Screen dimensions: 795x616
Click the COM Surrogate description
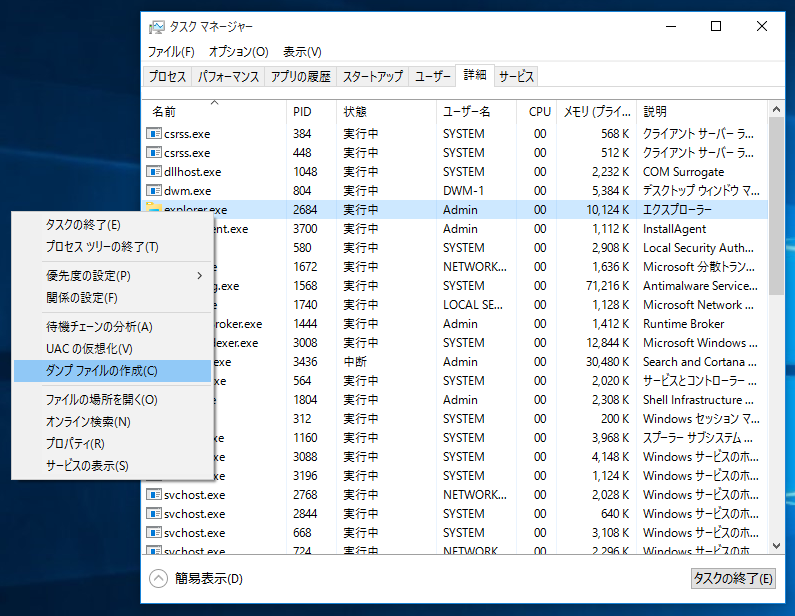point(683,172)
